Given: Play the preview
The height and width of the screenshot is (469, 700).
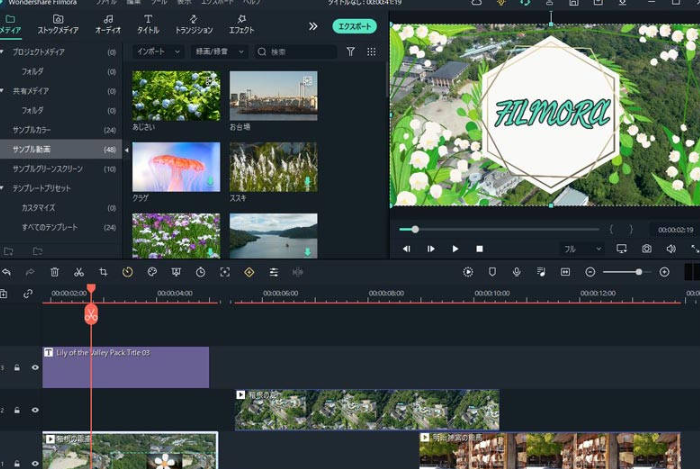Looking at the screenshot, I should (x=455, y=249).
